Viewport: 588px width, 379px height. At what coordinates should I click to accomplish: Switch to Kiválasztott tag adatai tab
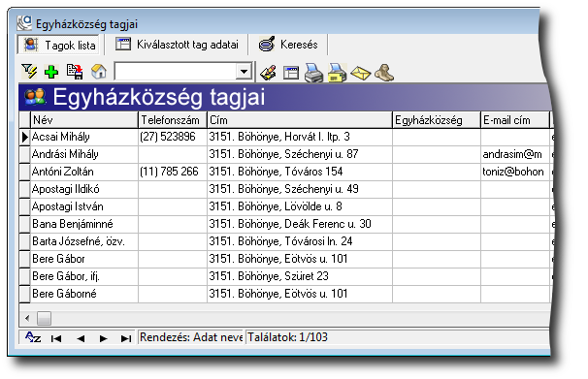[x=177, y=45]
